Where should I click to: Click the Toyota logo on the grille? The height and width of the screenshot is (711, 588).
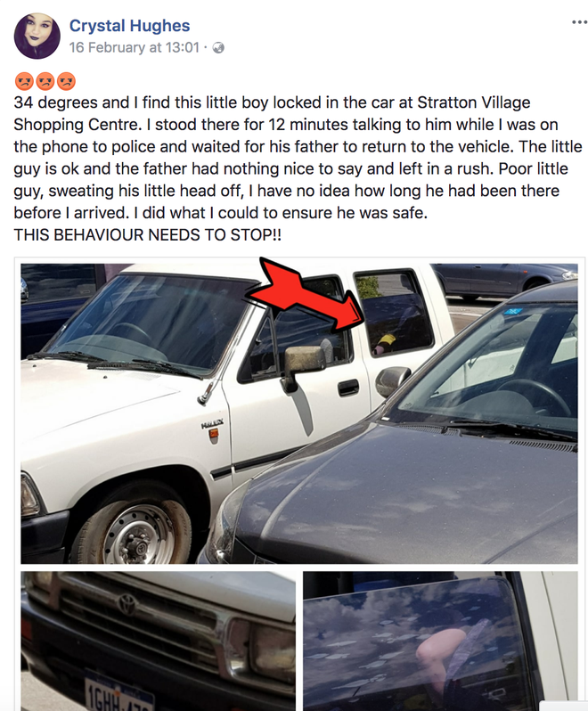pyautogui.click(x=127, y=605)
